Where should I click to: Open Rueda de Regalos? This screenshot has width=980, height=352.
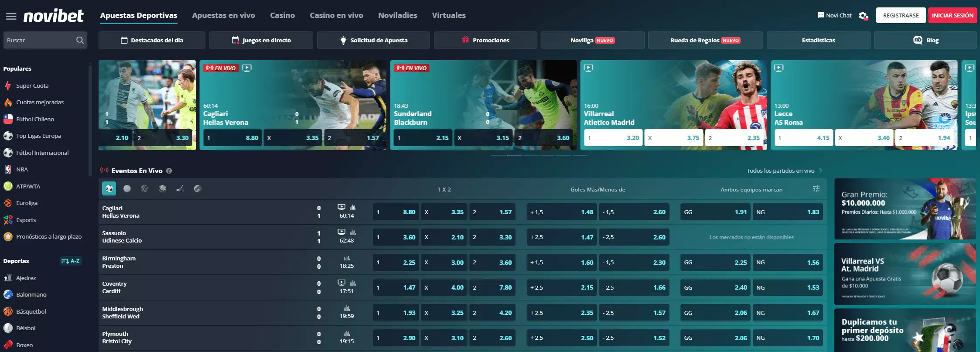705,40
